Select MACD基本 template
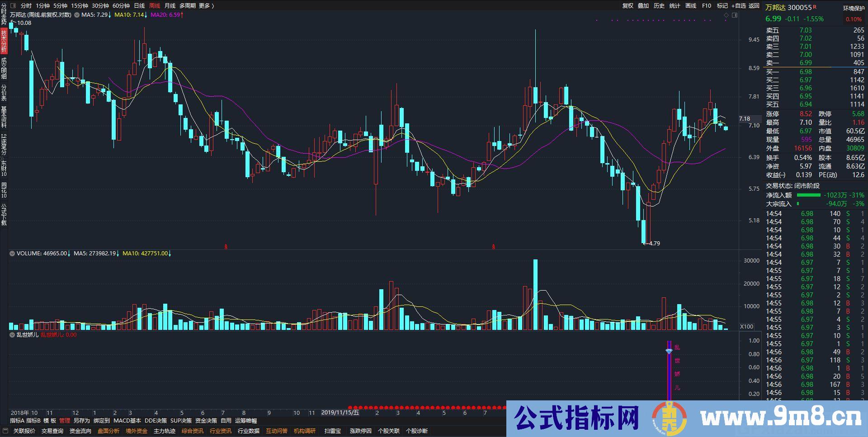Image resolution: width=868 pixels, height=437 pixels. tap(127, 421)
